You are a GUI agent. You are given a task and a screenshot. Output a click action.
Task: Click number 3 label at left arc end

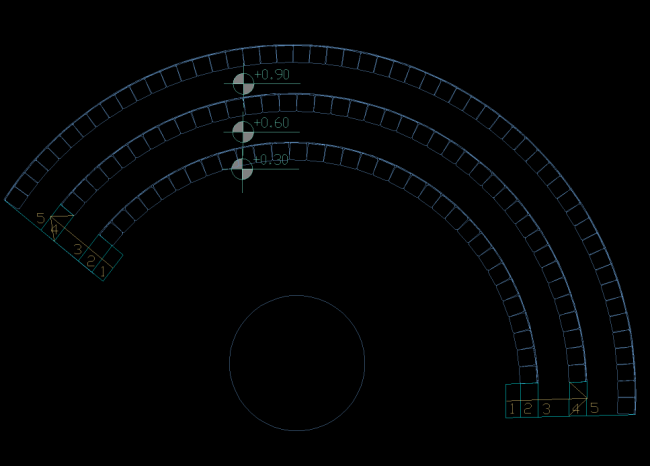(x=77, y=249)
